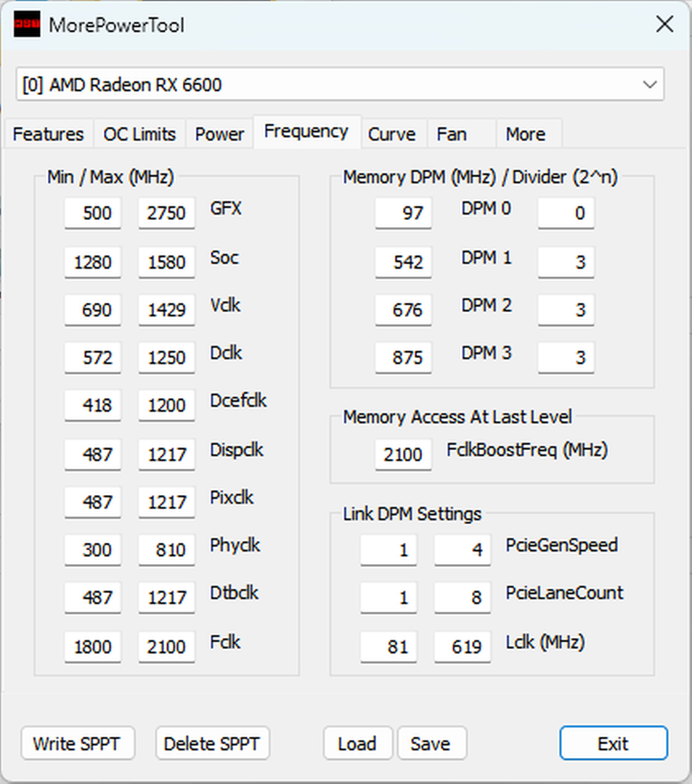Click the Phyclk maximum field 810
Viewport: 692px width, 784px height.
[166, 550]
